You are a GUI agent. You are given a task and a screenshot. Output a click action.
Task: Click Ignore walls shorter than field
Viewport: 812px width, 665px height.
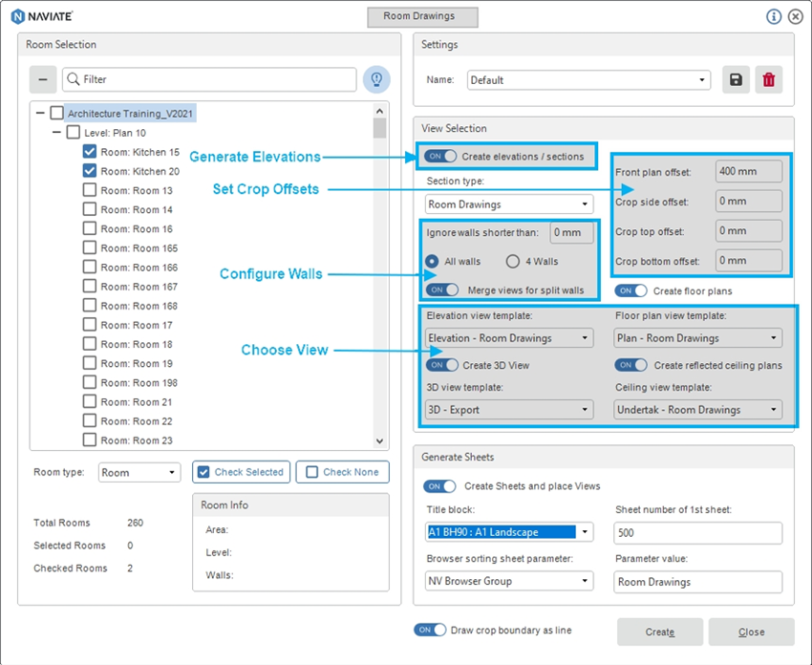[x=571, y=232]
